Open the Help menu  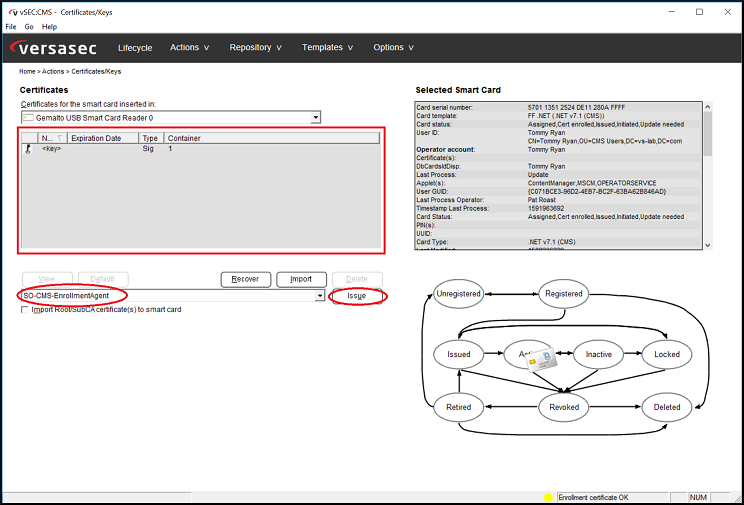[x=49, y=27]
